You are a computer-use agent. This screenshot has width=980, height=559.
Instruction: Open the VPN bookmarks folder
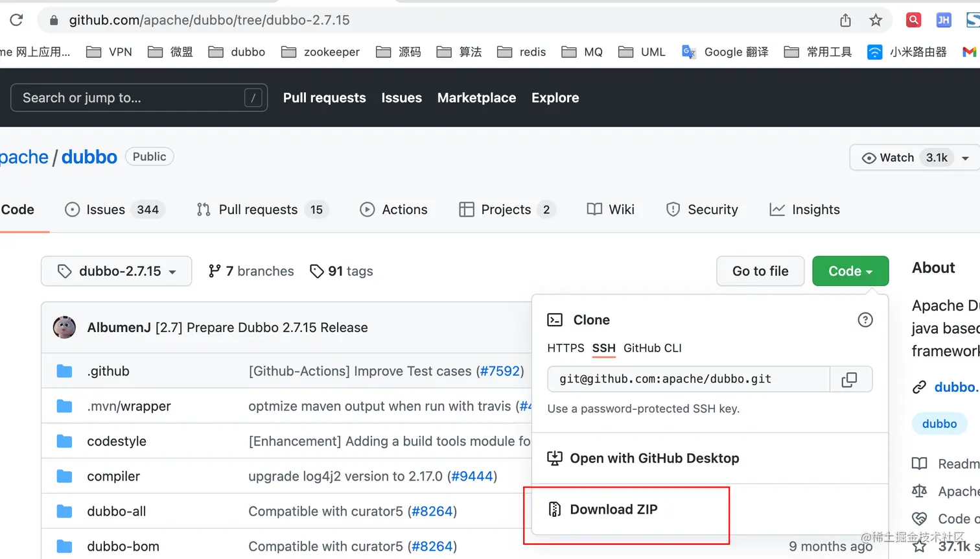tap(109, 52)
